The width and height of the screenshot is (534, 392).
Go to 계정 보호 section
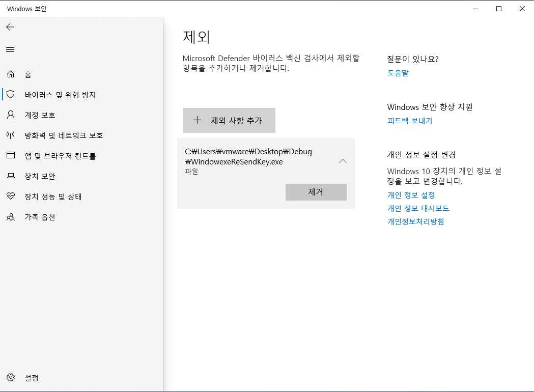coord(82,115)
